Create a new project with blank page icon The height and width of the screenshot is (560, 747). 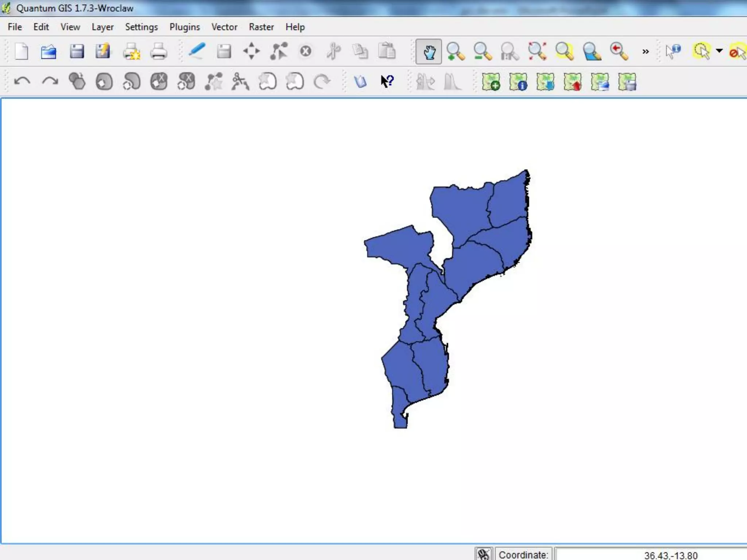pos(22,52)
